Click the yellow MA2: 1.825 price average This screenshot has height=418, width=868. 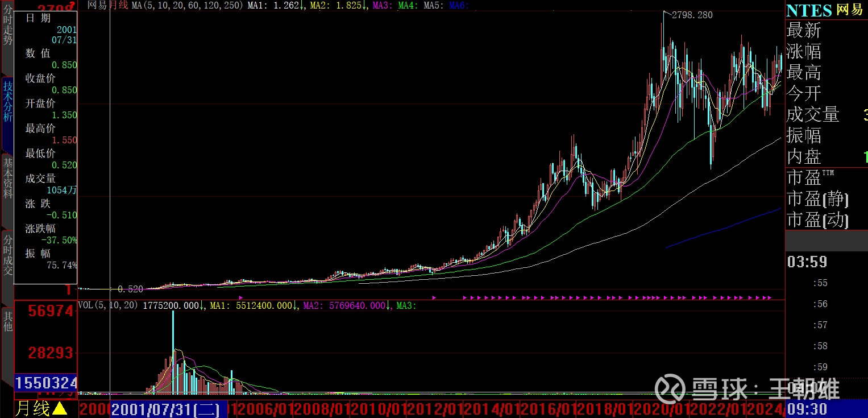point(337,5)
